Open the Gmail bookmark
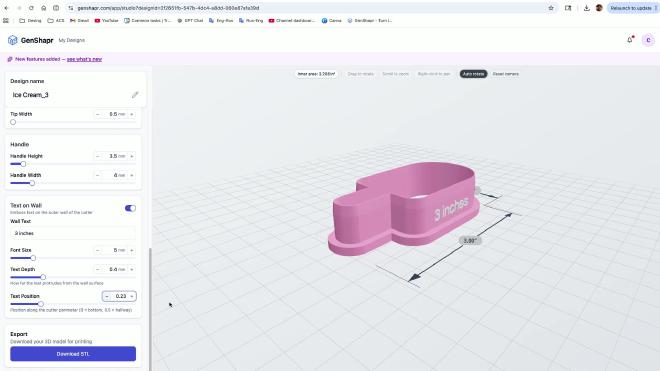Image resolution: width=660 pixels, height=371 pixels. [80, 20]
